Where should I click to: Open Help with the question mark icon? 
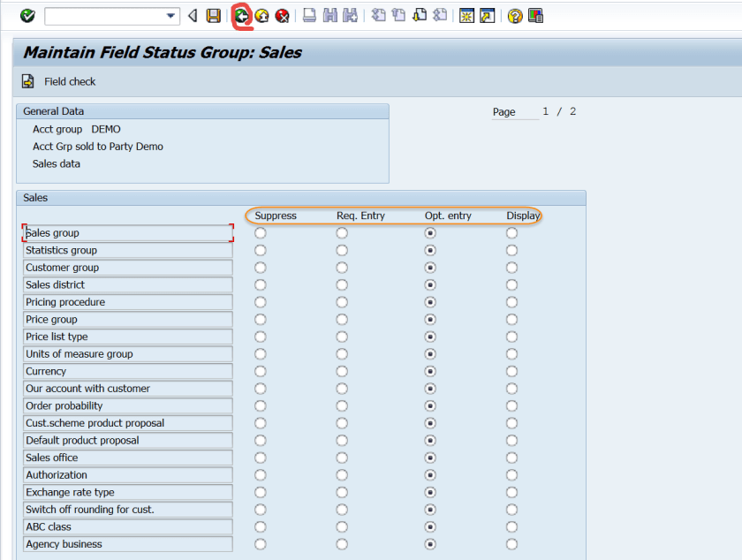515,16
